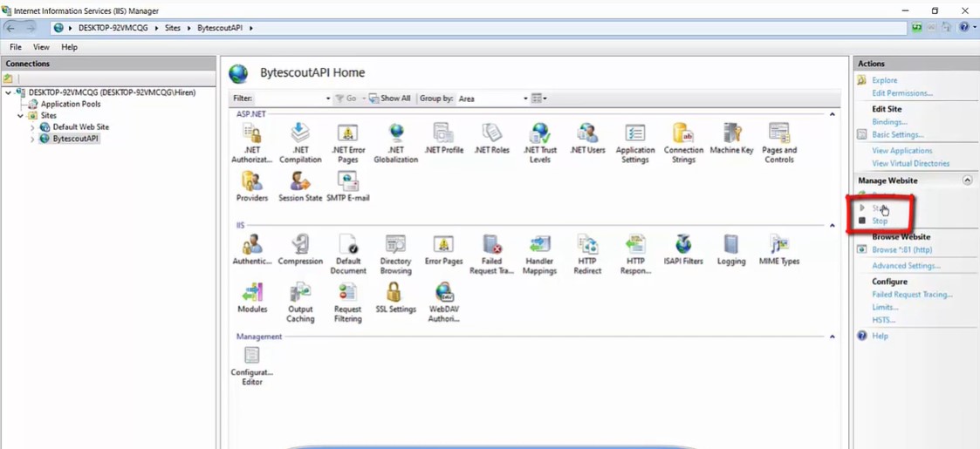Open the MIME Types feature
The image size is (980, 449).
click(778, 250)
